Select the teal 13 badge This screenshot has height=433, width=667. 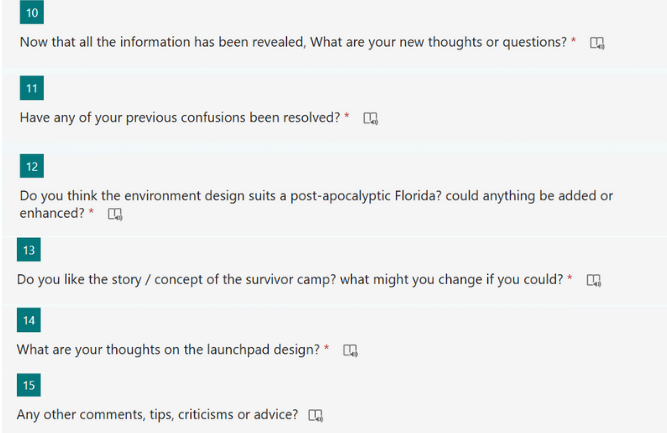(x=29, y=250)
